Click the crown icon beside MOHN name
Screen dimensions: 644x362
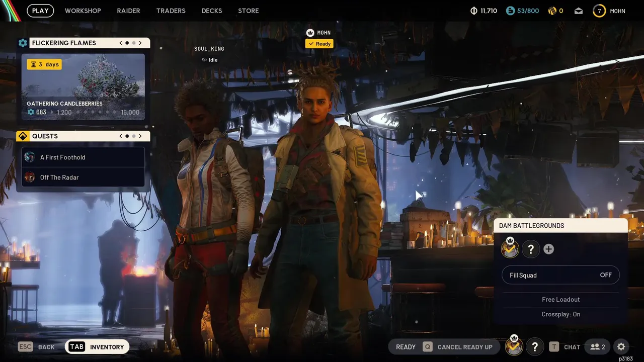tap(310, 33)
